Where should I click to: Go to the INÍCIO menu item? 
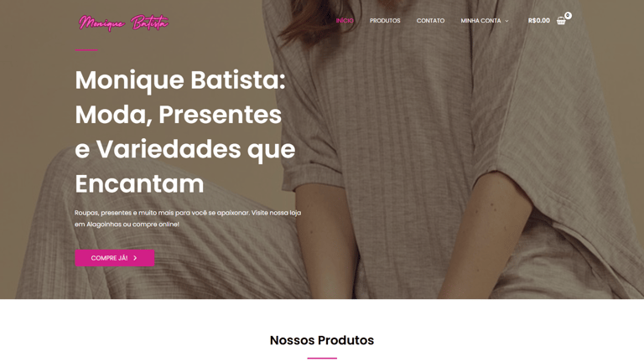345,20
